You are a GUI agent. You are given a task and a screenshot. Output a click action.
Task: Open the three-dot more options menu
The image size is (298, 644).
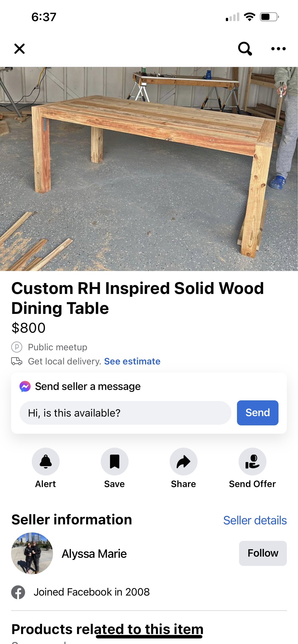[x=278, y=49]
